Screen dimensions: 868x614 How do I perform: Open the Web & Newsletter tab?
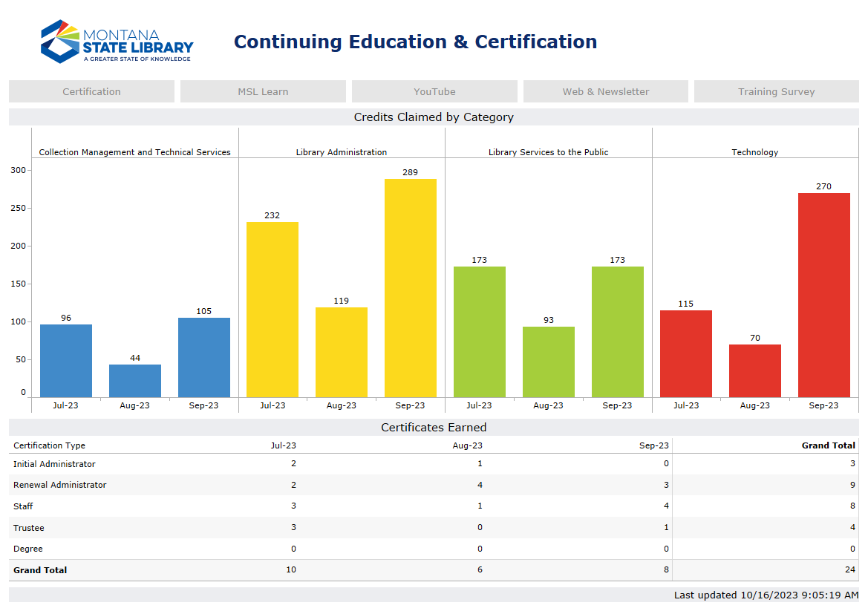(x=605, y=91)
